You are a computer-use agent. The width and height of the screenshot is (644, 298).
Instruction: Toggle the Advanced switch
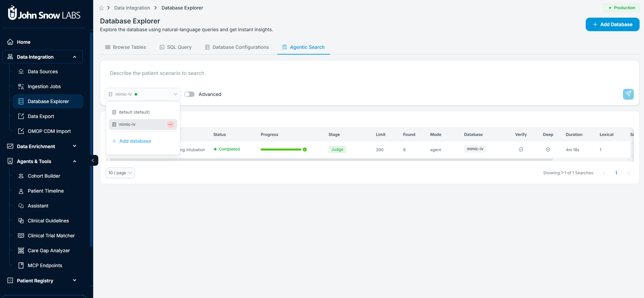(189, 94)
